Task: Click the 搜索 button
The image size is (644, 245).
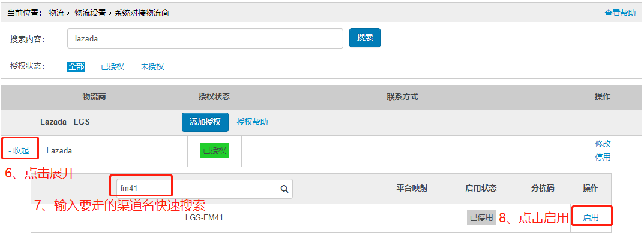Action: click(365, 38)
